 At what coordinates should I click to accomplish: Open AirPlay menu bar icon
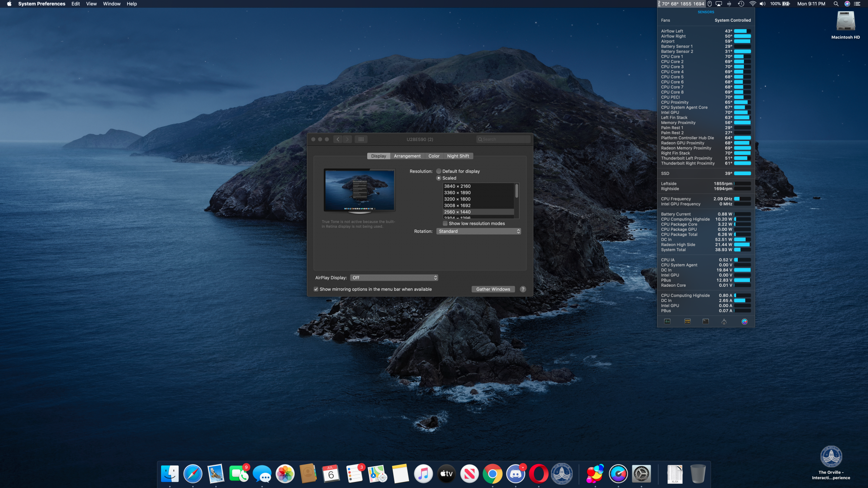pyautogui.click(x=719, y=4)
